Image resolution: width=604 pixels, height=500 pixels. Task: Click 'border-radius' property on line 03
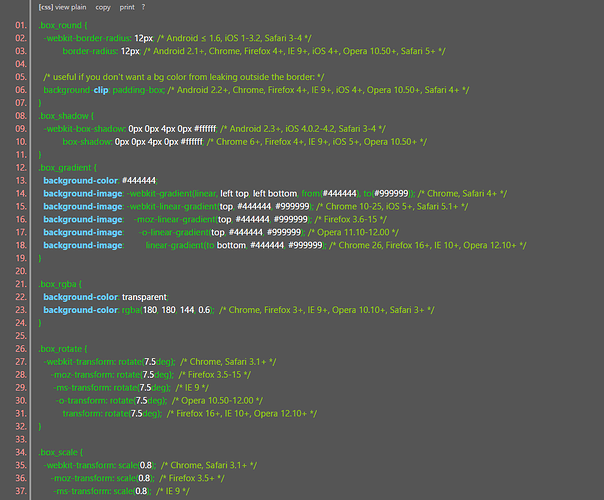coord(90,51)
